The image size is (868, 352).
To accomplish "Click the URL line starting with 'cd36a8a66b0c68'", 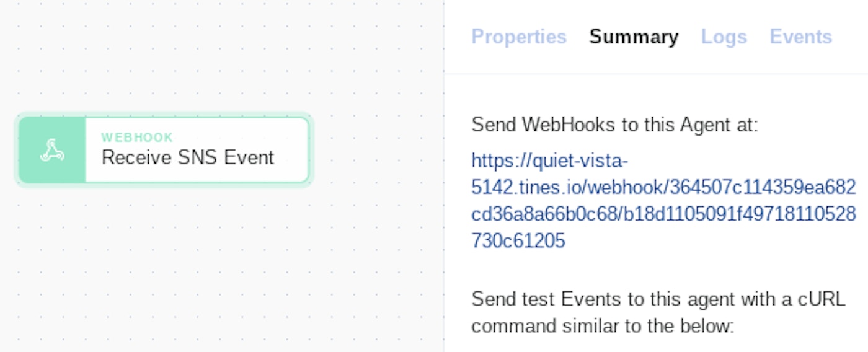I will (663, 214).
